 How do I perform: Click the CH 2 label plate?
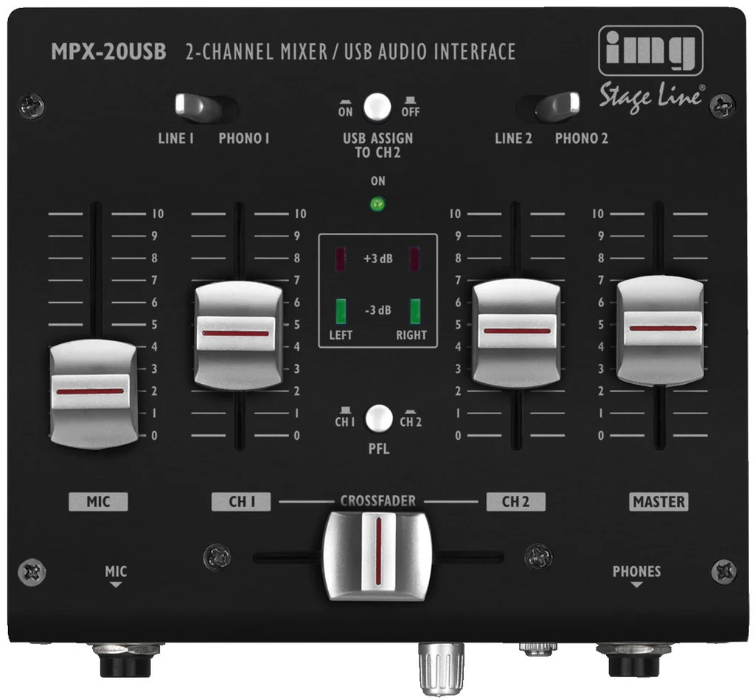click(x=517, y=502)
